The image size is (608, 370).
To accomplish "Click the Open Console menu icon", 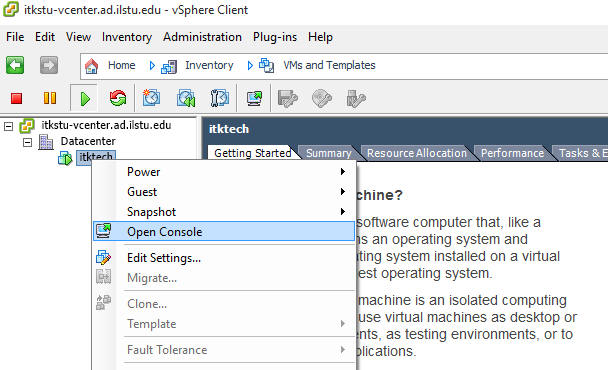I will pos(104,231).
